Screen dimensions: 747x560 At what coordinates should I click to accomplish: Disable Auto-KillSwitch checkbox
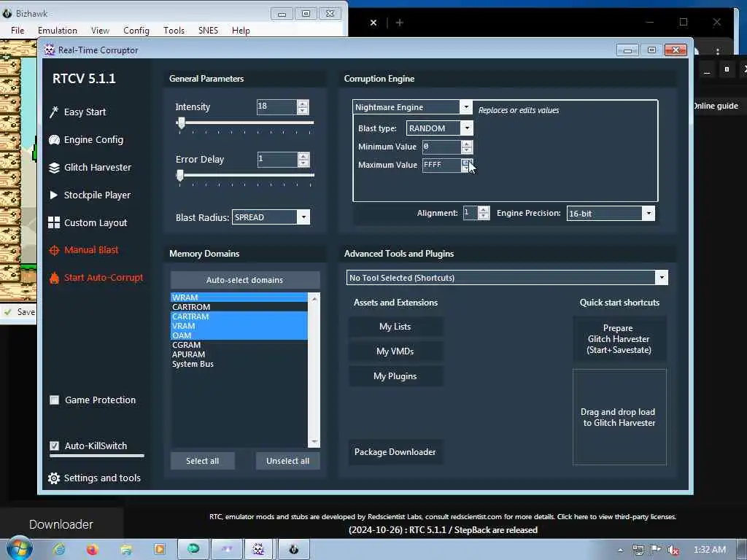tap(54, 446)
